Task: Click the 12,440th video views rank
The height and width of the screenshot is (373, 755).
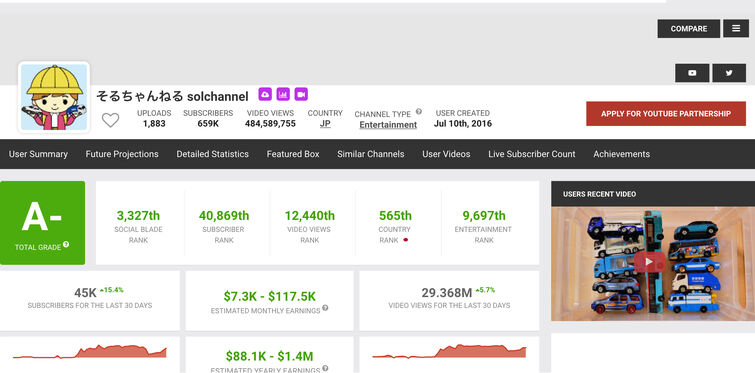Action: [x=310, y=215]
